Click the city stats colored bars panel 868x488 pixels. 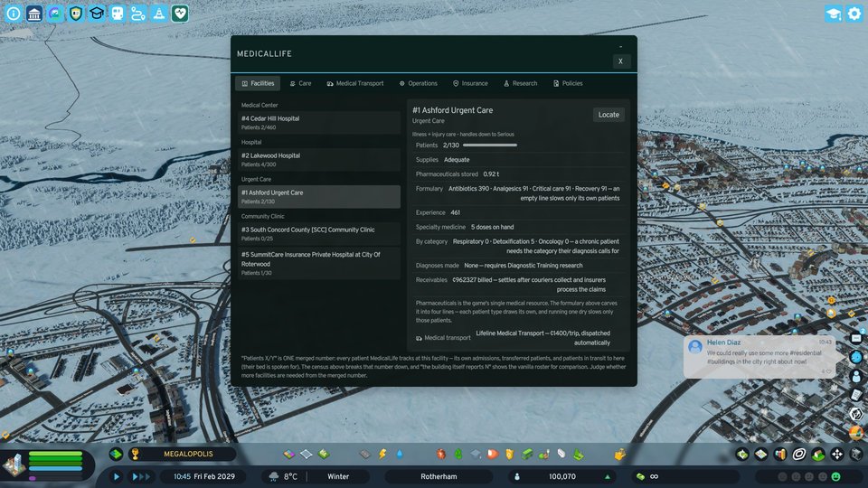[x=55, y=465]
